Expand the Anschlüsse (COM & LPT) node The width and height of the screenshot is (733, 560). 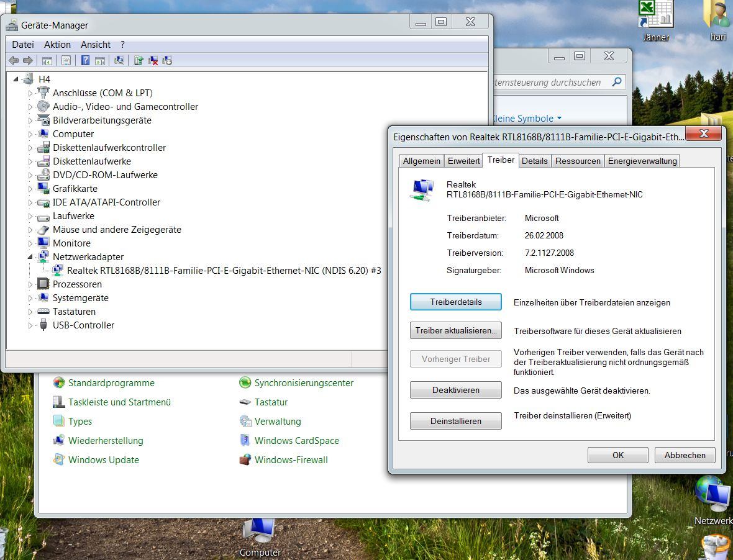click(30, 93)
